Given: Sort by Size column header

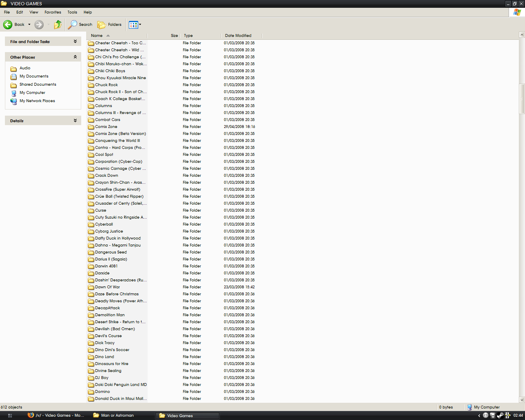Looking at the screenshot, I should pyautogui.click(x=164, y=36).
